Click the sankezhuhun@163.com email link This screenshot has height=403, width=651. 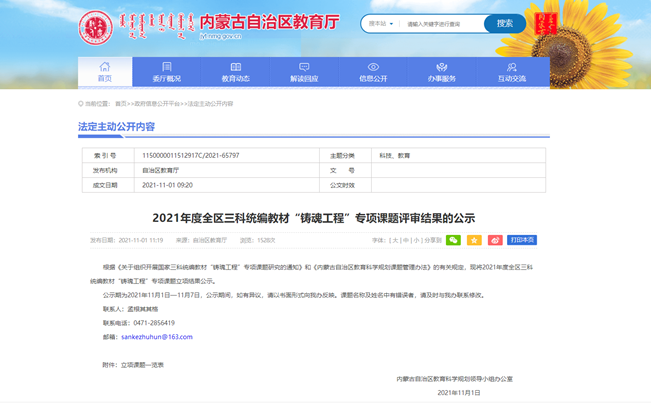(156, 337)
